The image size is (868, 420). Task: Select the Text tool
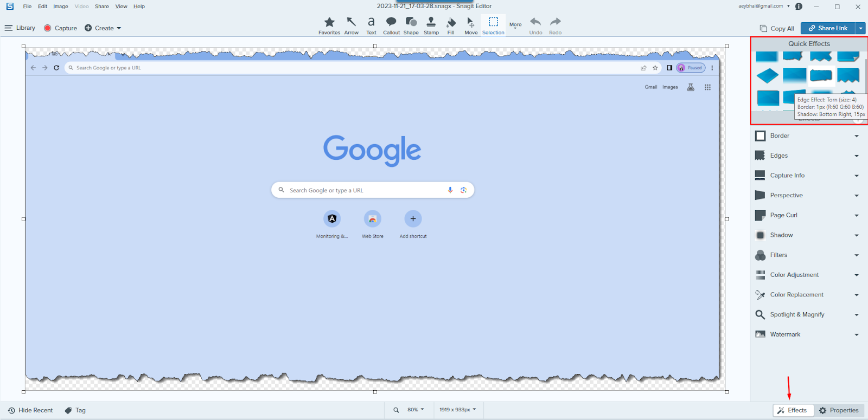point(371,25)
